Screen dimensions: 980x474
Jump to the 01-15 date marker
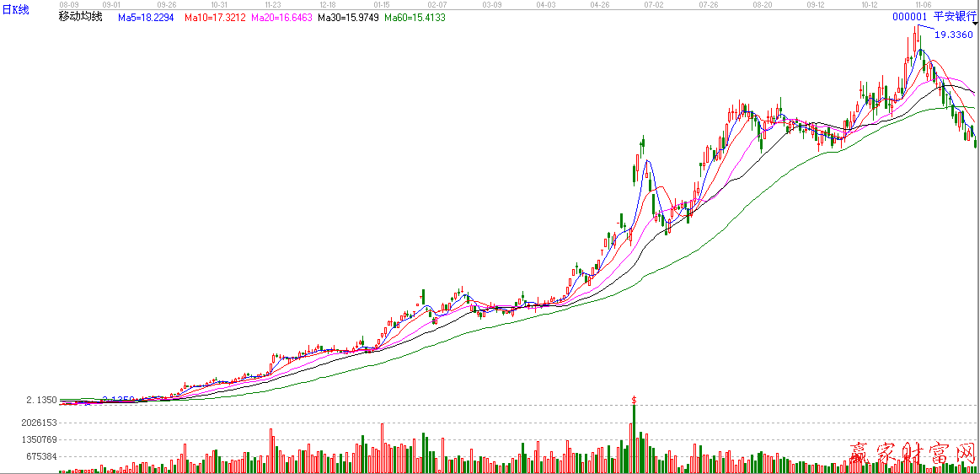[x=382, y=4]
